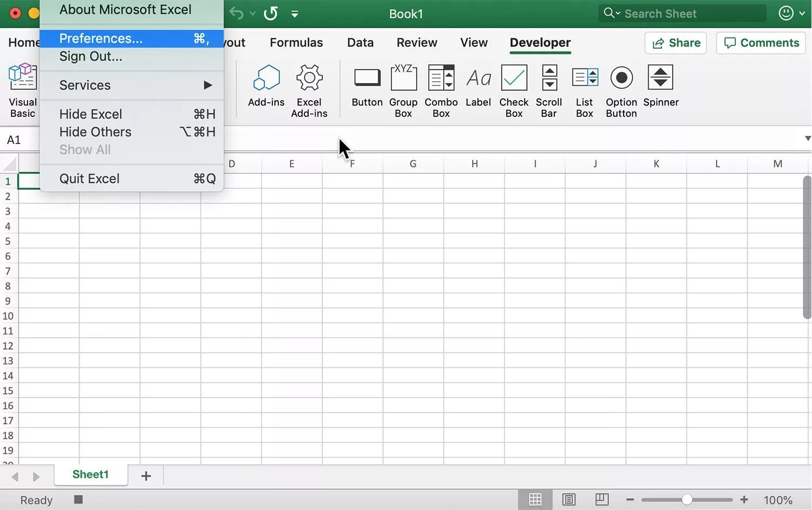This screenshot has width=812, height=510.
Task: Switch to the Formulas tab
Action: click(296, 43)
